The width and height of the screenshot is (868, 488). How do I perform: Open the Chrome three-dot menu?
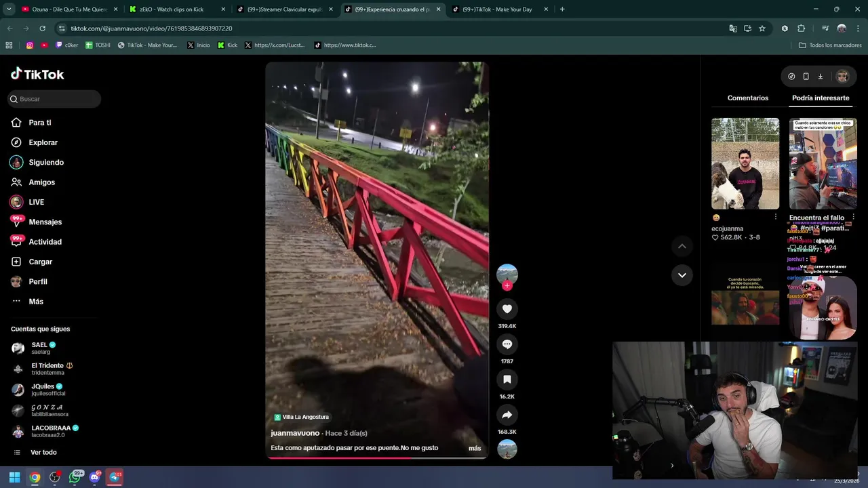pos(857,28)
